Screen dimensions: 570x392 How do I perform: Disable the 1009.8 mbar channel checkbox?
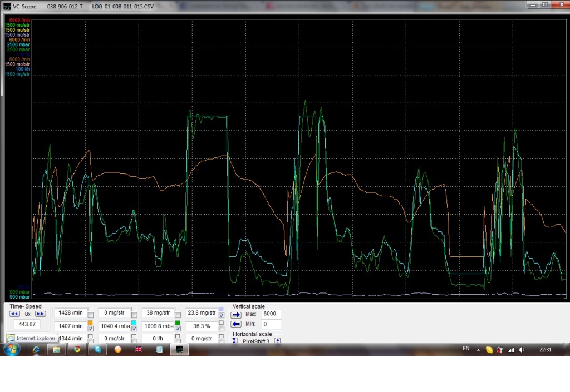178,329
